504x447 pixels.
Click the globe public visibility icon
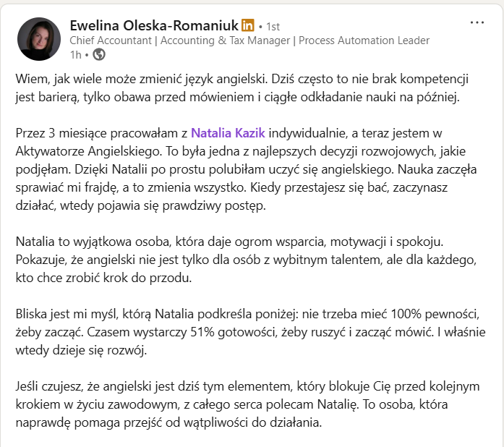pyautogui.click(x=99, y=54)
